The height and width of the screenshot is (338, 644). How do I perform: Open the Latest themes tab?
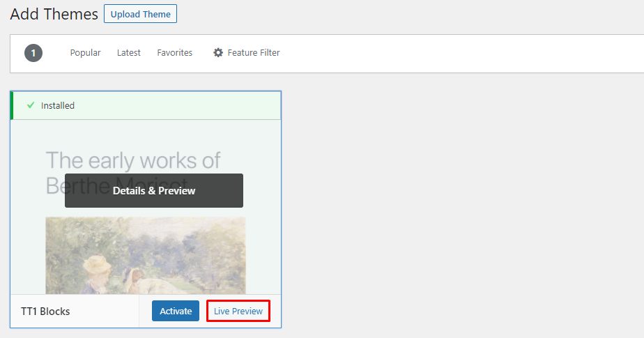click(128, 53)
